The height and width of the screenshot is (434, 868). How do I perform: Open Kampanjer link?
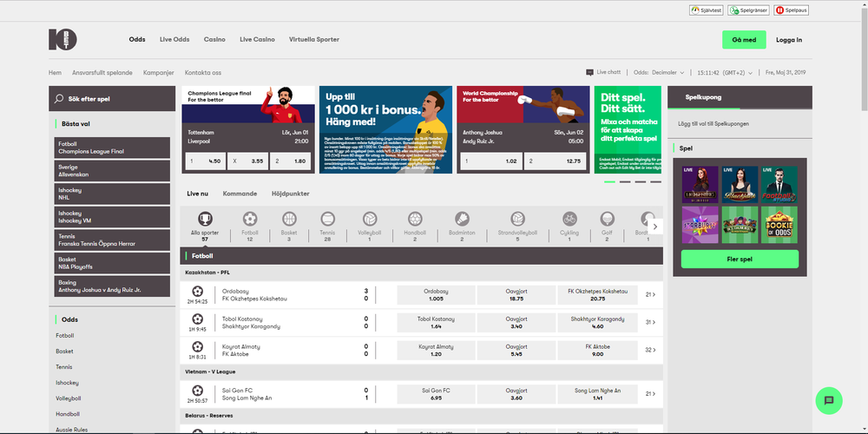click(158, 73)
